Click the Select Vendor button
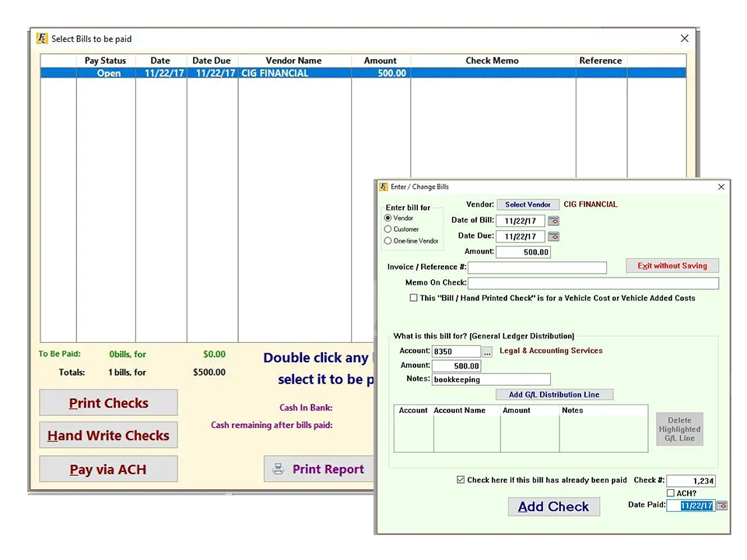 (528, 205)
